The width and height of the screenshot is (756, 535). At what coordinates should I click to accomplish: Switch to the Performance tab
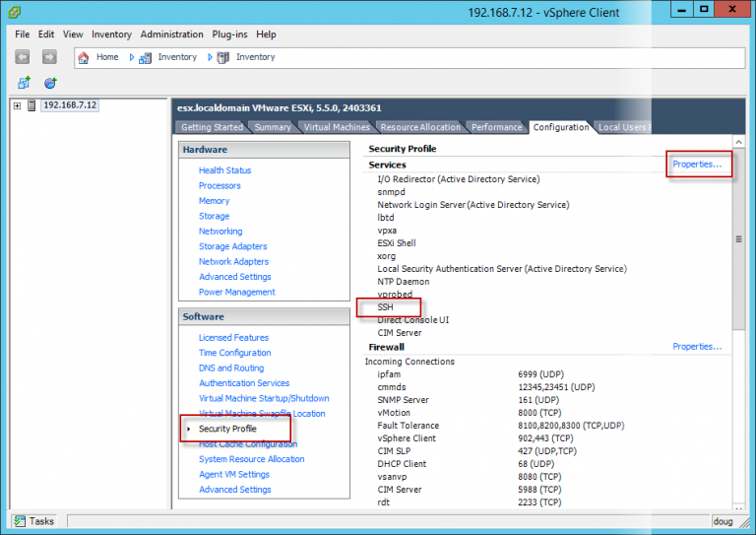(496, 127)
